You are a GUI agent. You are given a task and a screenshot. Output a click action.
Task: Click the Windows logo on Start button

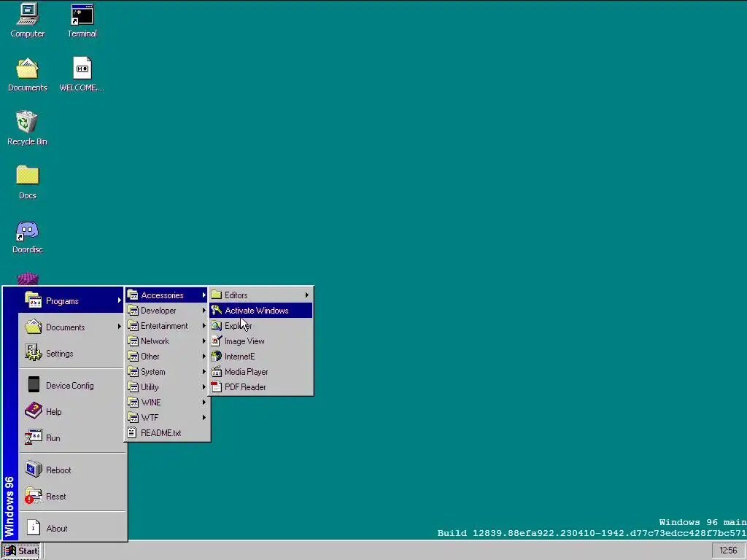[x=10, y=551]
